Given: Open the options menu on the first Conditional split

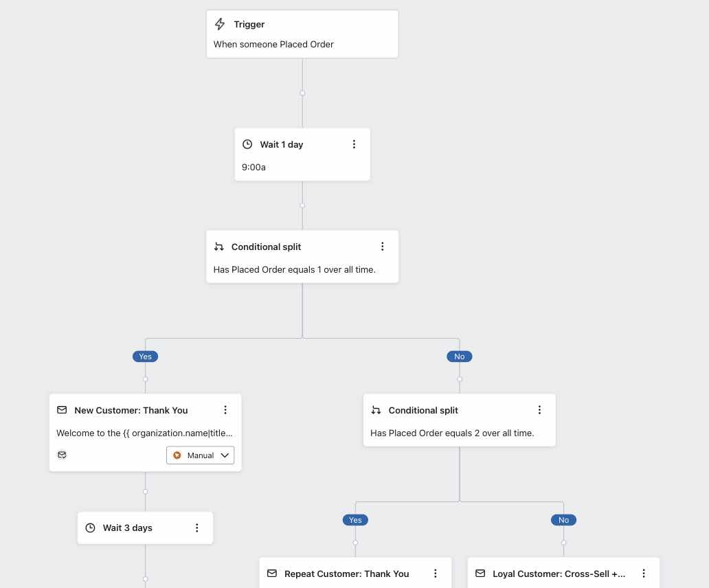Looking at the screenshot, I should click(383, 246).
